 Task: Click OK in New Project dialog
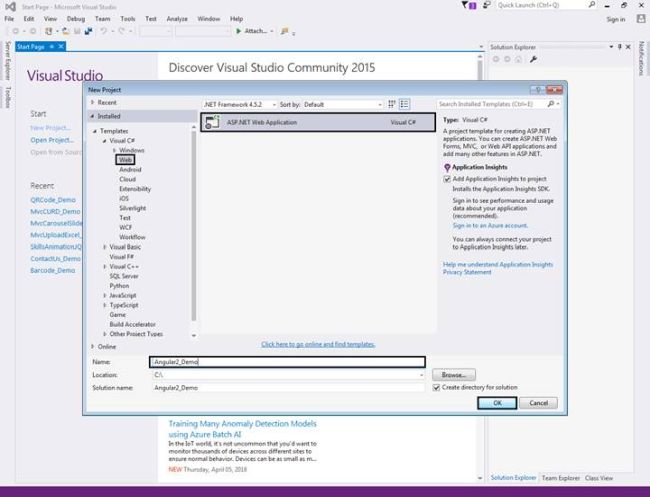pos(497,403)
